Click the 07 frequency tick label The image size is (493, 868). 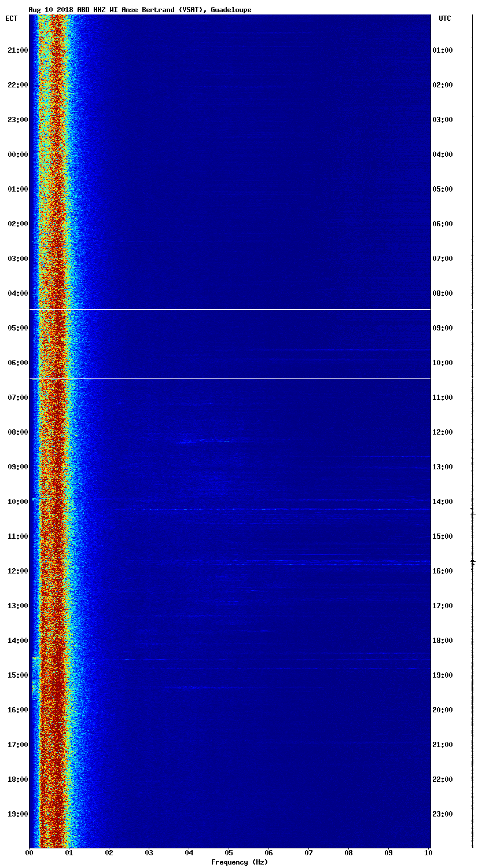click(309, 853)
